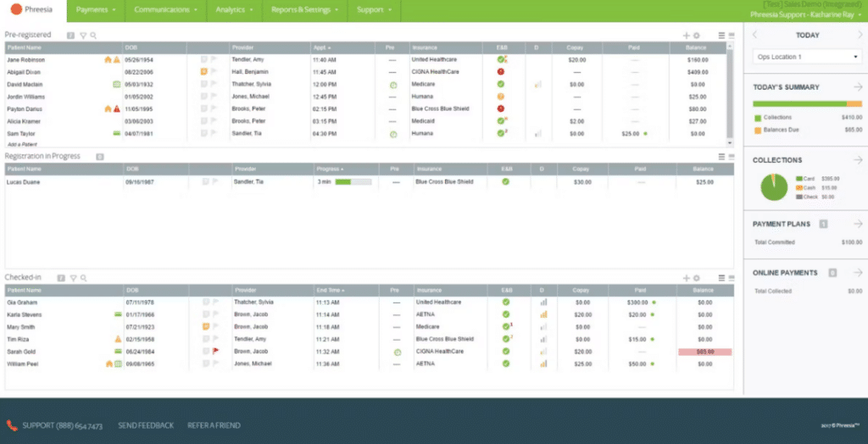The image size is (868, 444).
Task: Open Gia Graham's bar chart D icon
Action: click(x=543, y=302)
